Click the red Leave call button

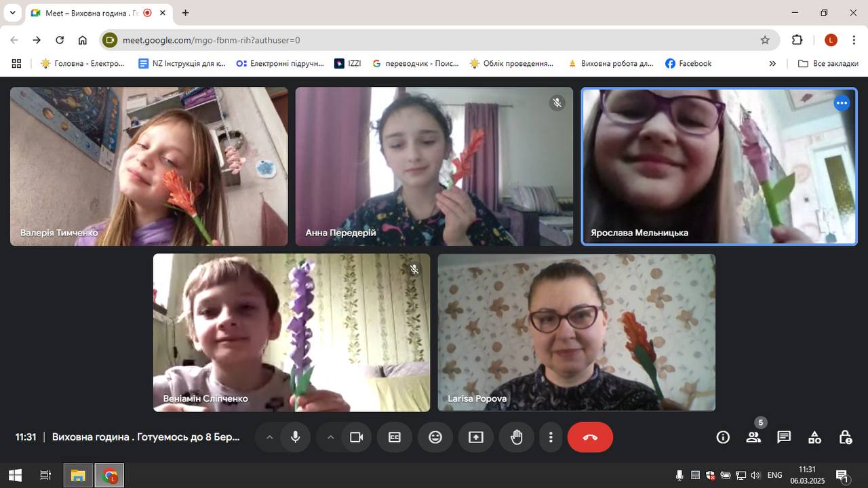[x=590, y=437]
